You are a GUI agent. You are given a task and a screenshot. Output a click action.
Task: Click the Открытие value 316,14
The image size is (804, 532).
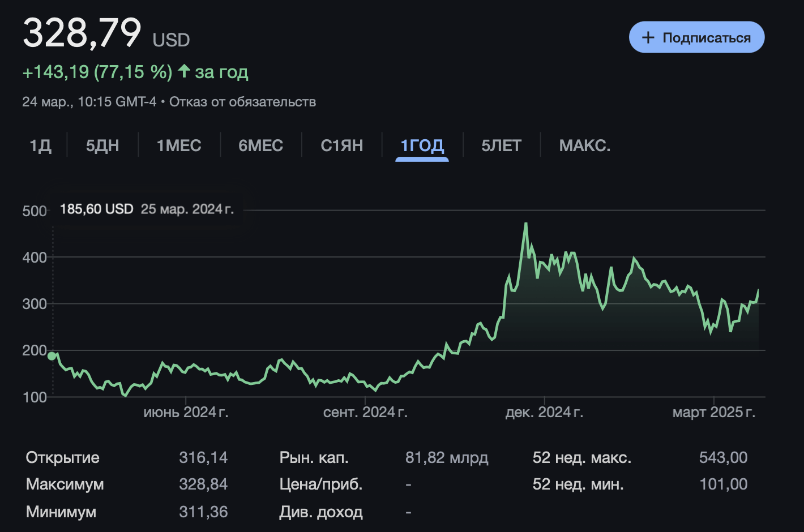[203, 457]
